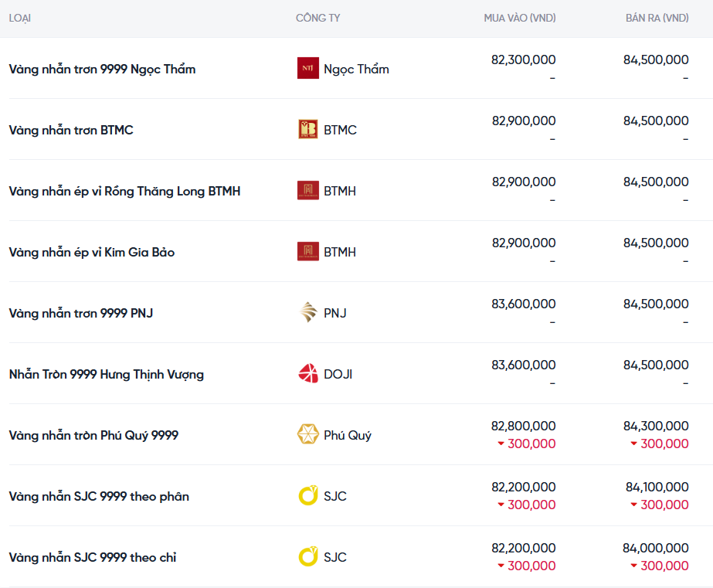Image resolution: width=713 pixels, height=588 pixels.
Task: Select 'Vàng nhẫn ép vỉ Kim Gia Bảo'
Action: [92, 252]
